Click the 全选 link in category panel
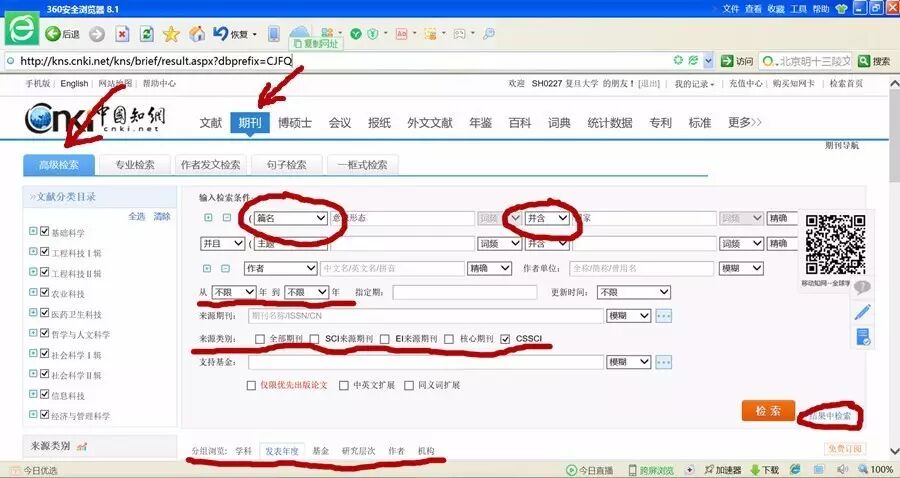Image resolution: width=900 pixels, height=478 pixels. click(137, 216)
